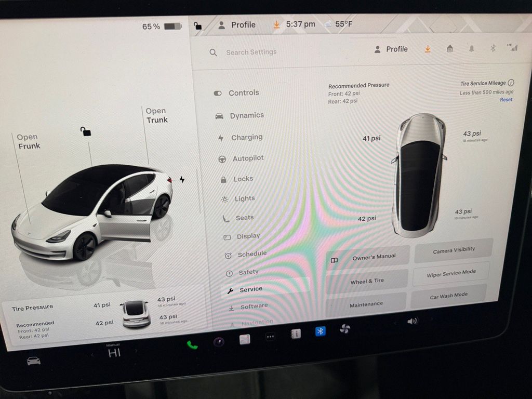532x399 pixels.
Task: Open the phone app in bottom dock
Action: tap(192, 345)
